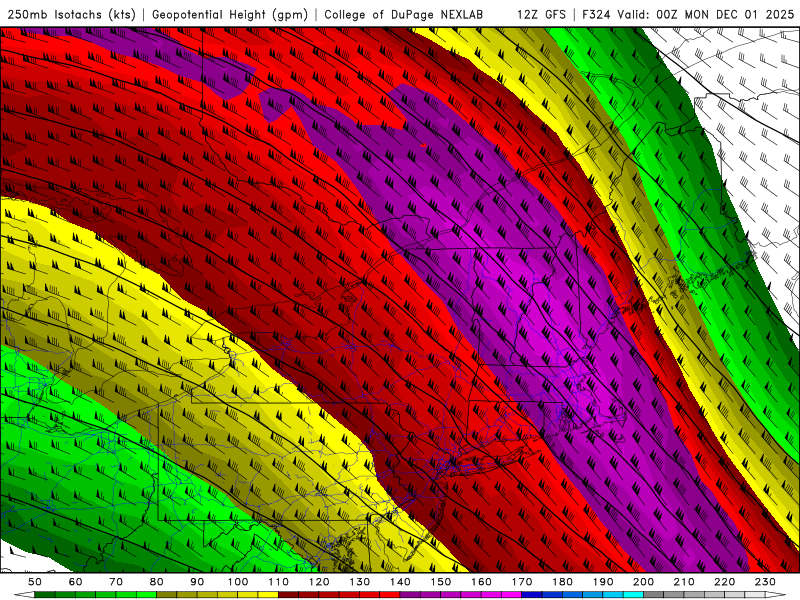Click the legend value "160"
This screenshot has height=600, width=800.
coord(481,582)
